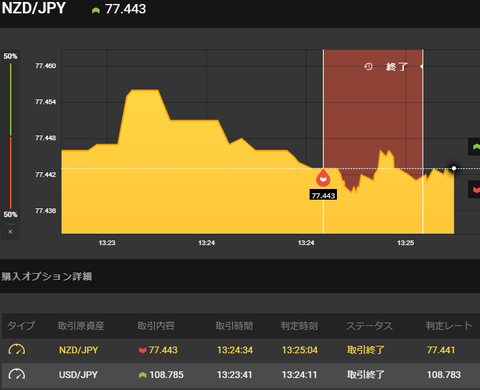Viewport: 480px width, 390px height.
Task: Click the 77.441 judgment rate value
Action: [441, 350]
